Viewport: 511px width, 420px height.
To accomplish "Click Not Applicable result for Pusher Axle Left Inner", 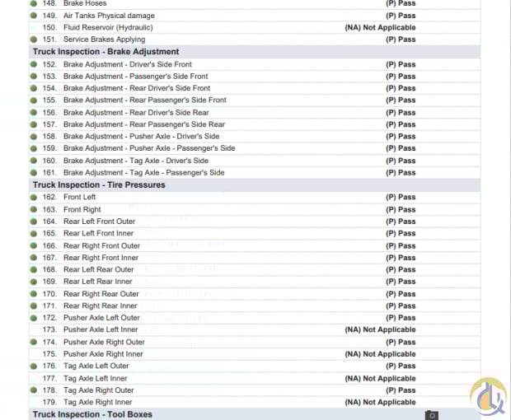I will [380, 329].
